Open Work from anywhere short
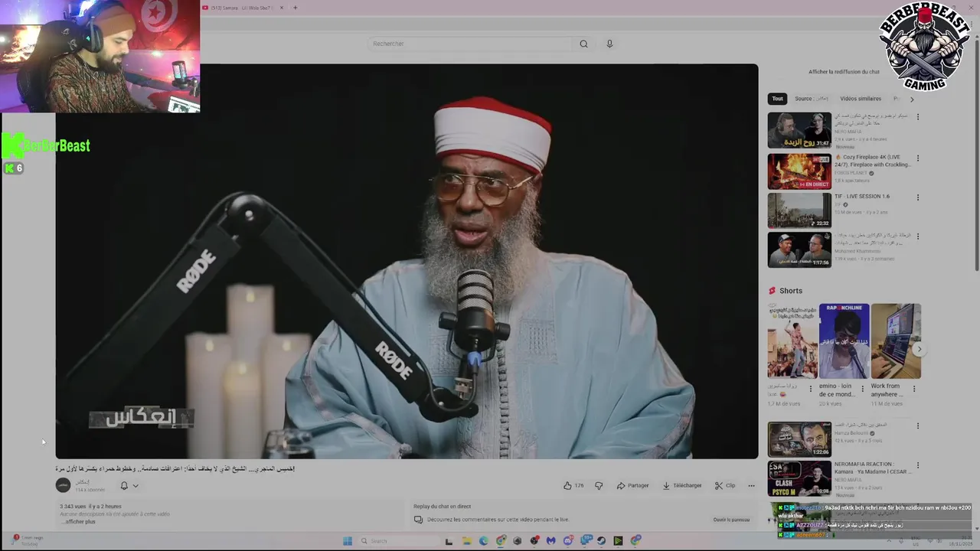This screenshot has height=551, width=980. (896, 341)
